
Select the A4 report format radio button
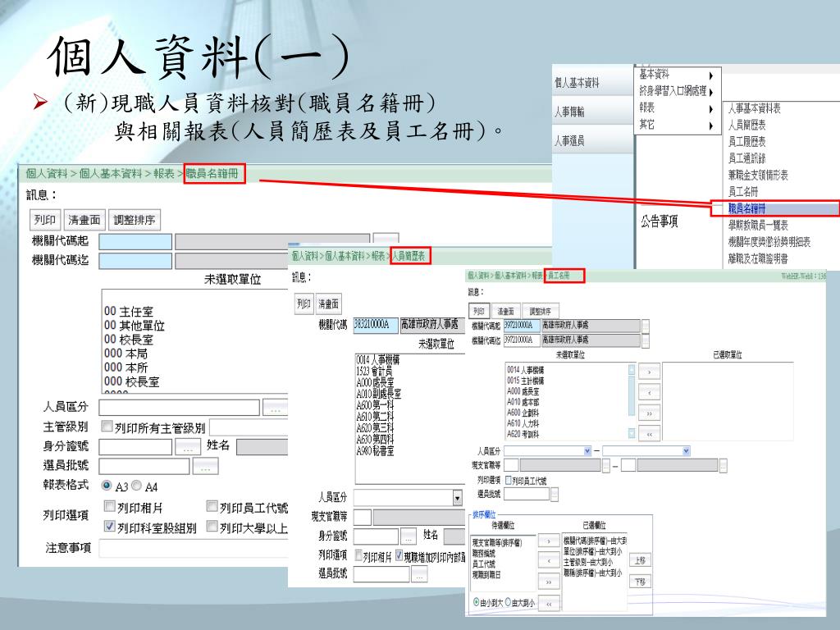pos(136,486)
